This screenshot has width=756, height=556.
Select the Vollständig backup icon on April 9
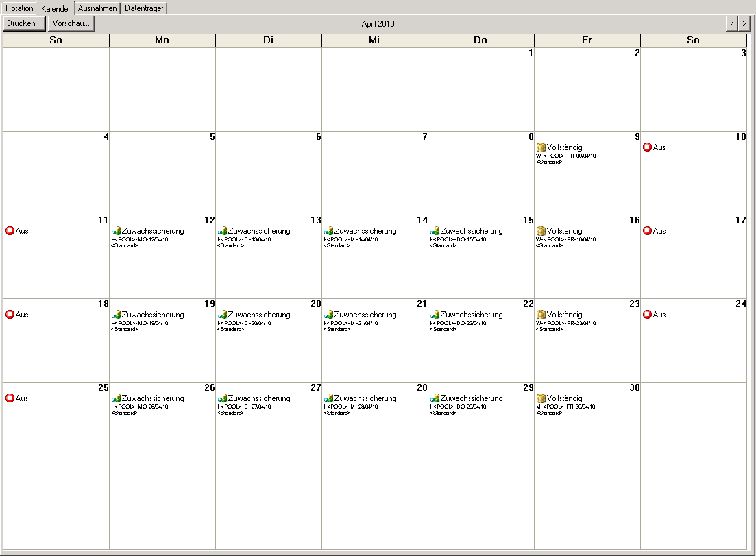539,147
